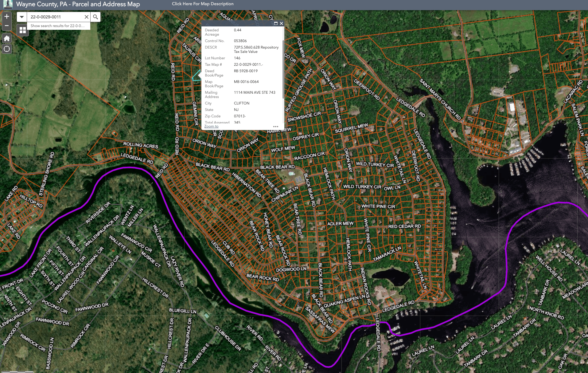The height and width of the screenshot is (373, 588).
Task: Click the Wayne County logo icon
Action: [7, 4]
